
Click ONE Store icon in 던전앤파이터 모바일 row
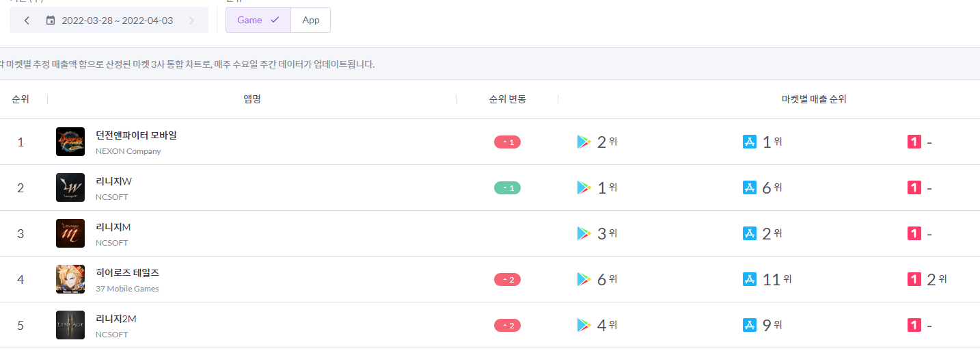(914, 142)
